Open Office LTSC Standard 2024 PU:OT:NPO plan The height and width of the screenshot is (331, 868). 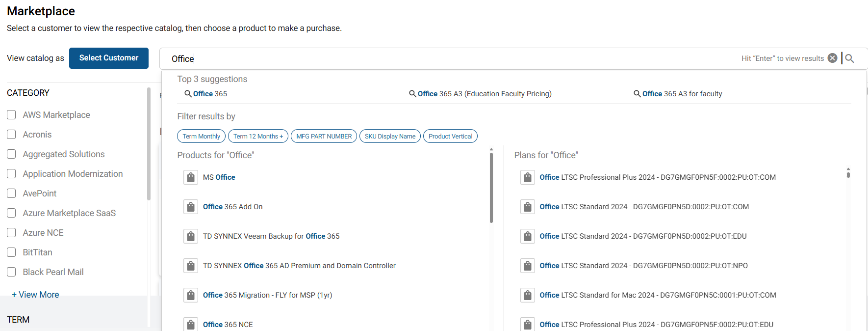click(643, 266)
